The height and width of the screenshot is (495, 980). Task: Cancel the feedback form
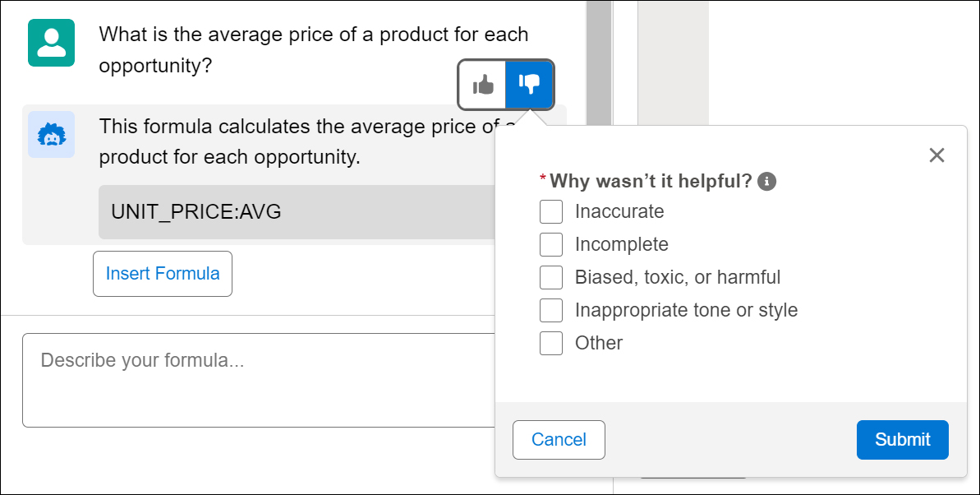click(x=559, y=440)
